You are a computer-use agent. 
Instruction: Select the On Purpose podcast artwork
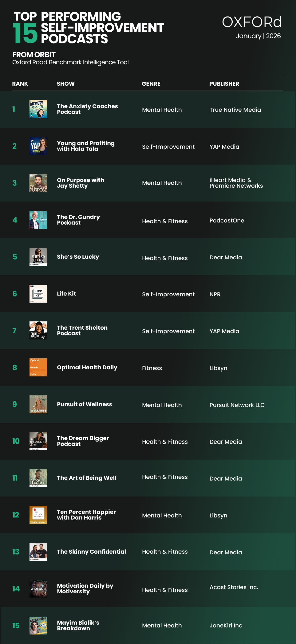(x=38, y=183)
